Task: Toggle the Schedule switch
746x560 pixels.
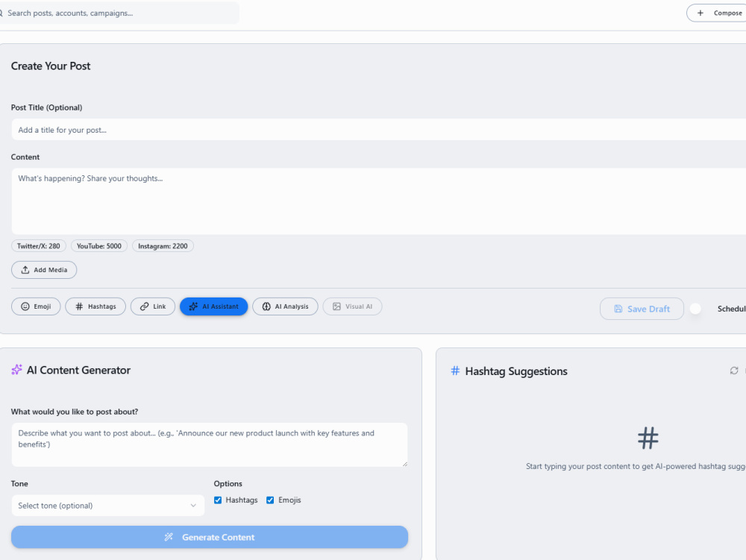Action: coord(695,309)
